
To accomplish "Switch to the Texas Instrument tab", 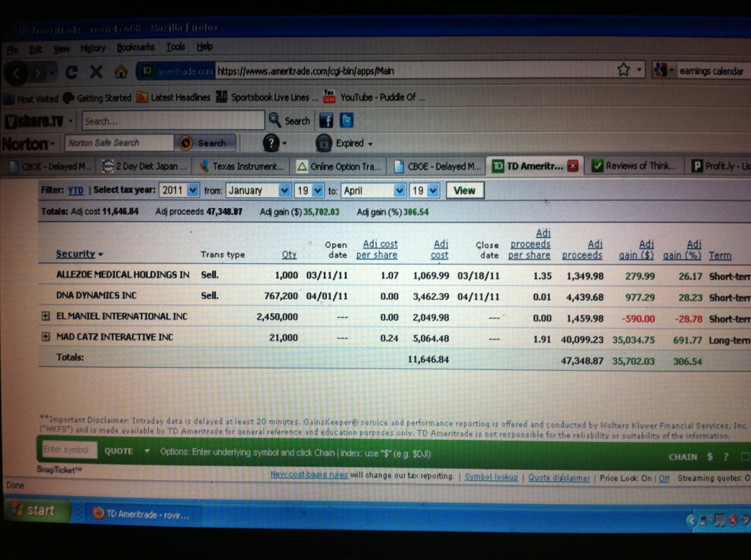I will (242, 166).
